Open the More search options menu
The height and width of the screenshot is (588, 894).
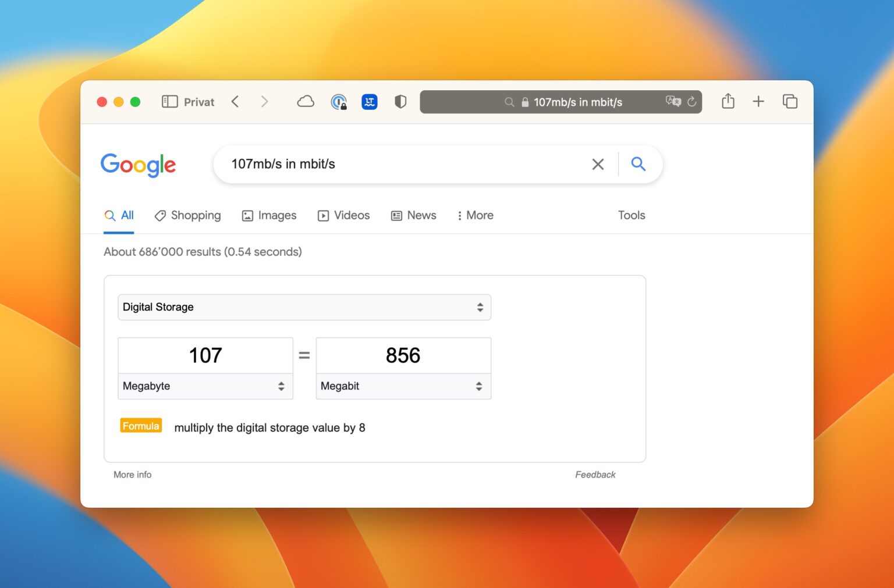pos(475,215)
